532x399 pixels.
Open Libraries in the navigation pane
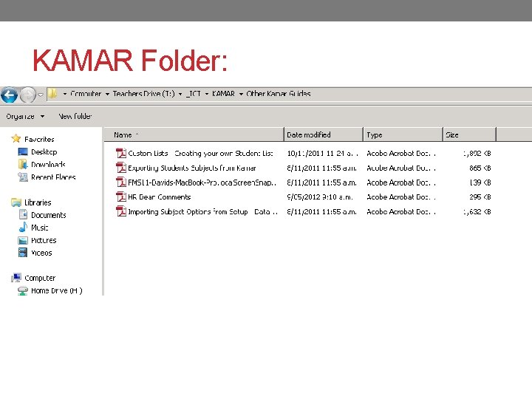38,202
